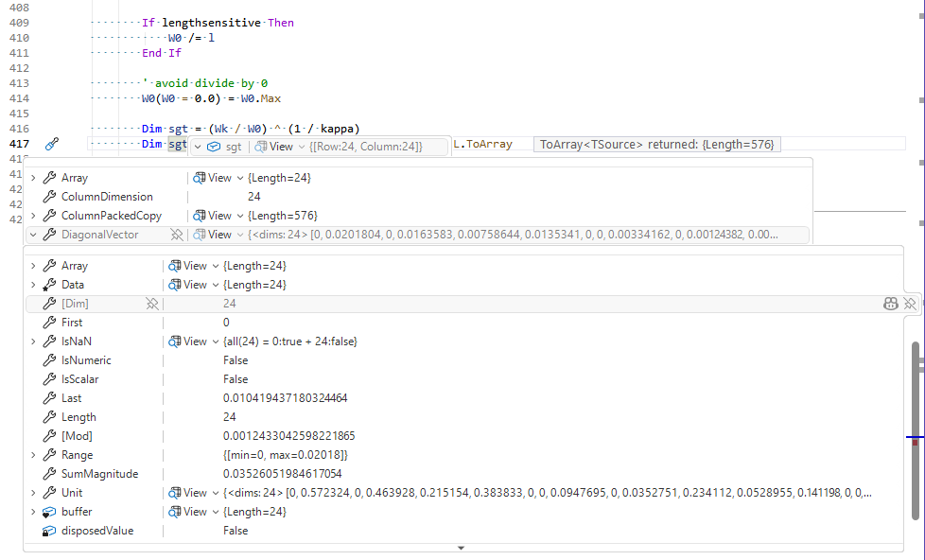Click the scroll-down arrow at datatip bottom
The width and height of the screenshot is (925, 560).
point(461,548)
